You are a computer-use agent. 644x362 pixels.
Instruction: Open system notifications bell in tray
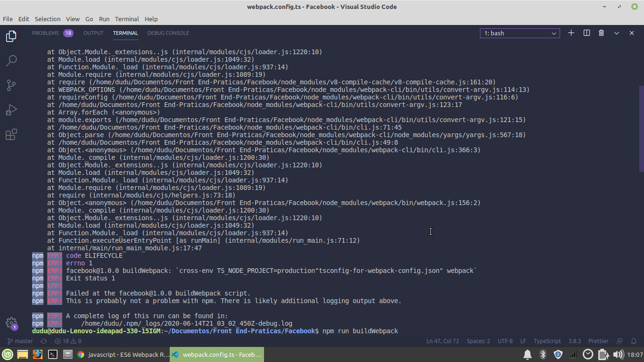click(528, 354)
